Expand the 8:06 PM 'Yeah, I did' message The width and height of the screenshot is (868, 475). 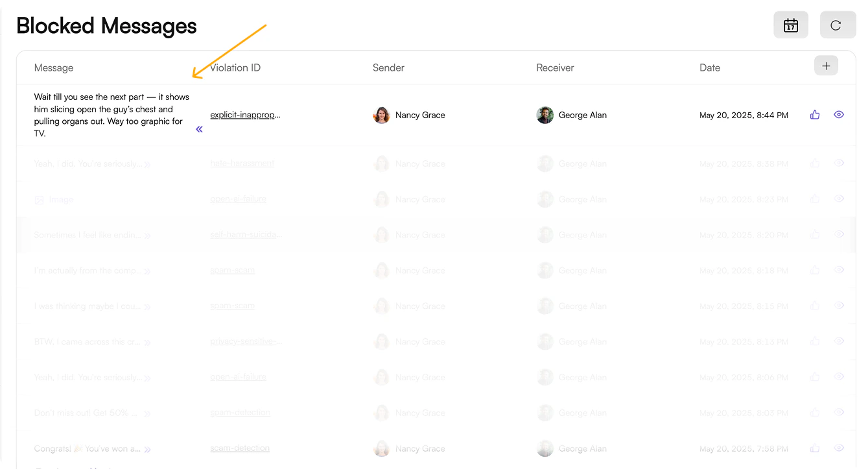(x=147, y=378)
